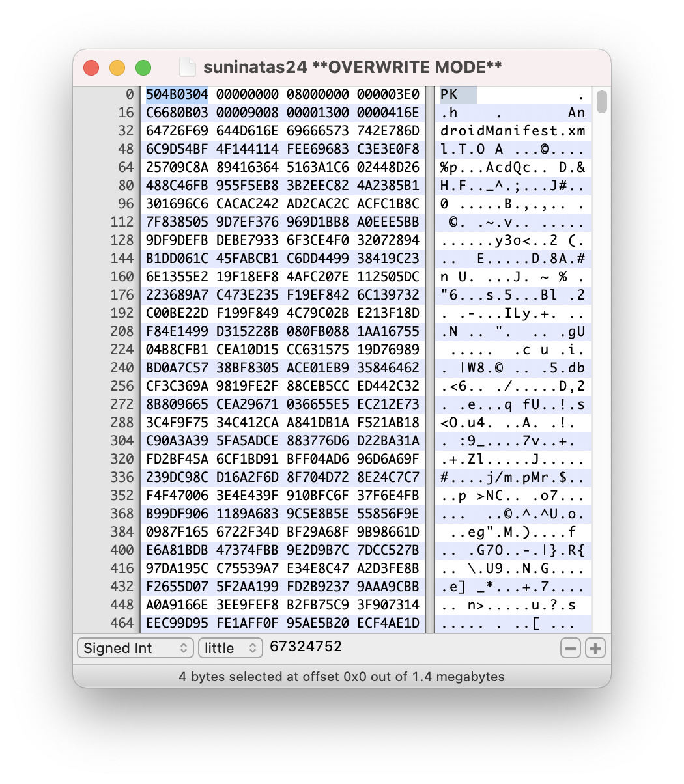
Task: Click hex group 3C4F9F75
Action: (177, 423)
